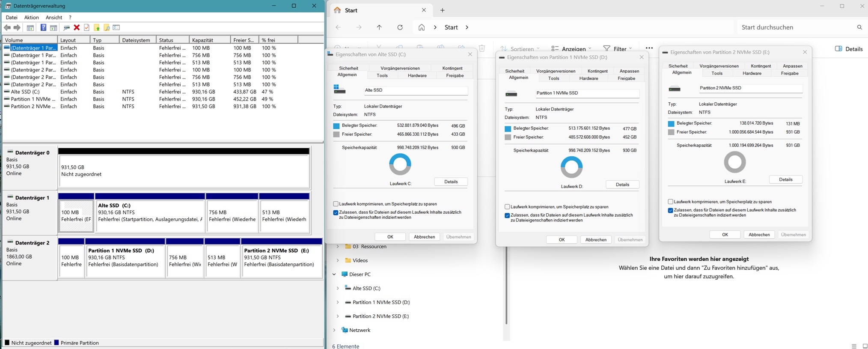Click OK in Partition 2 (E:) properties
868x349 pixels.
pos(725,235)
